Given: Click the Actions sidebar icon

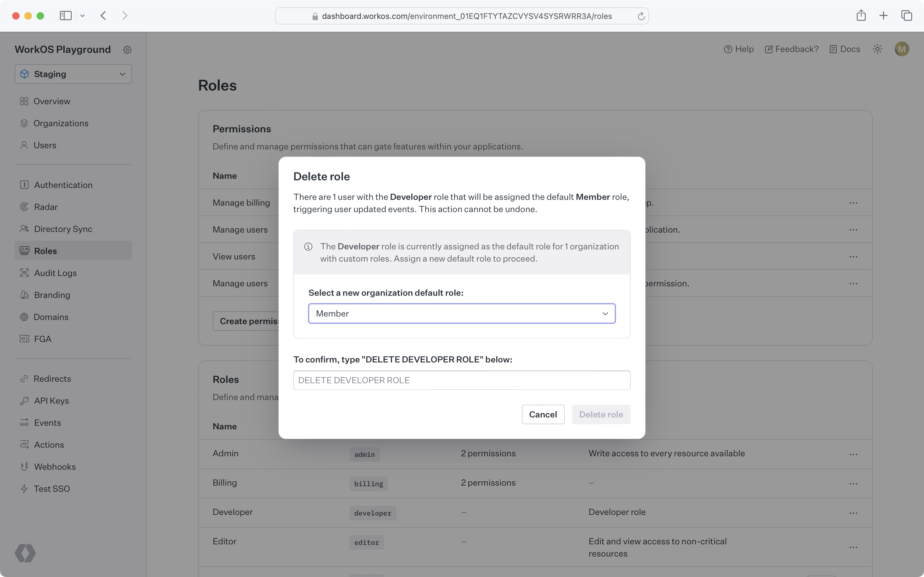Looking at the screenshot, I should (24, 445).
